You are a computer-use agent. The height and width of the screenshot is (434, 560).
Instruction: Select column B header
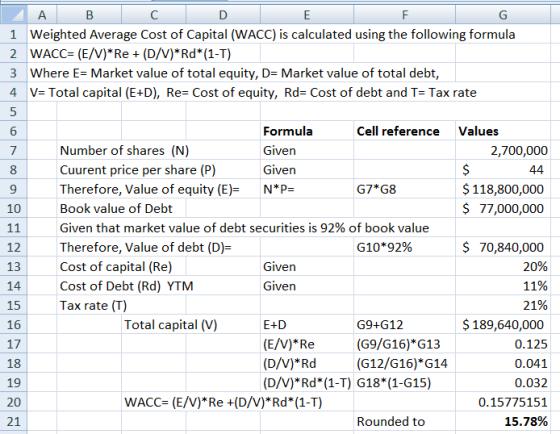click(89, 15)
